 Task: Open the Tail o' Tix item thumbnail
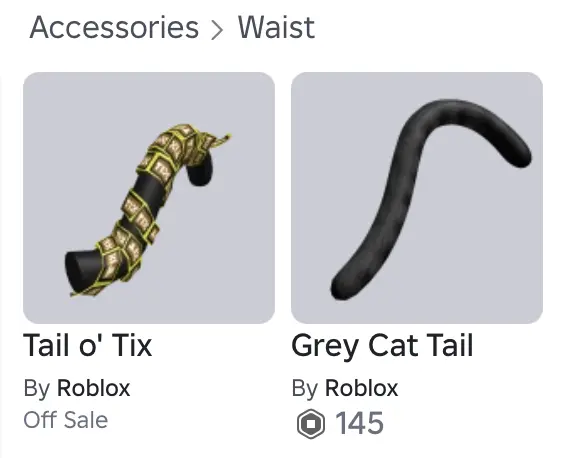tap(149, 198)
